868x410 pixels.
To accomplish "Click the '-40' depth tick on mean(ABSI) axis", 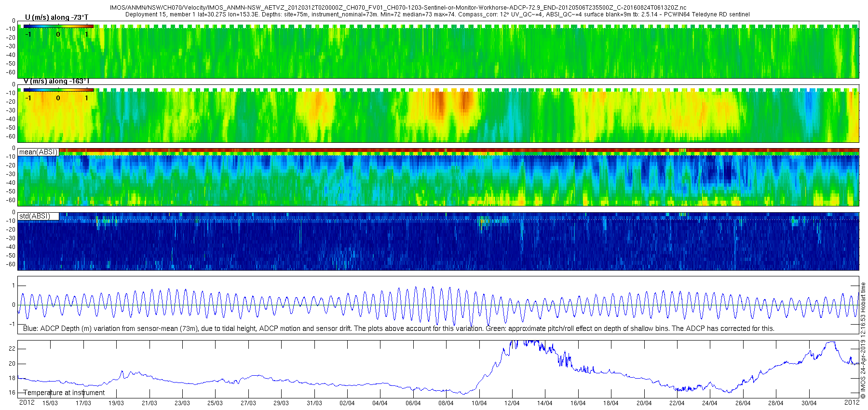I will (10, 183).
